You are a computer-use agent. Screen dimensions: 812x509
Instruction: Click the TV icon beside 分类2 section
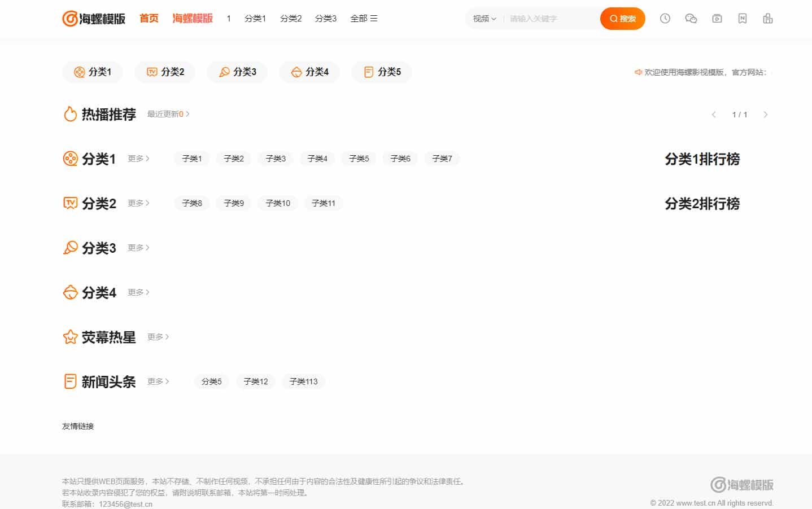pyautogui.click(x=70, y=203)
